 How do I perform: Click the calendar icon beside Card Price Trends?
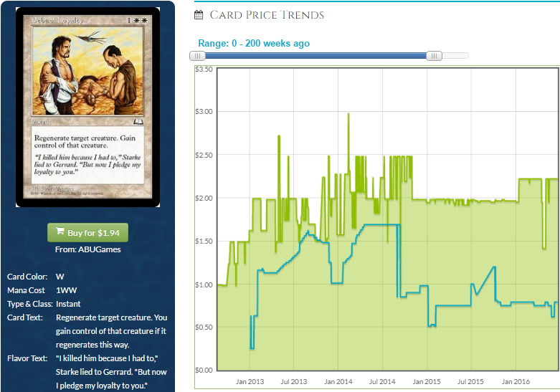199,15
